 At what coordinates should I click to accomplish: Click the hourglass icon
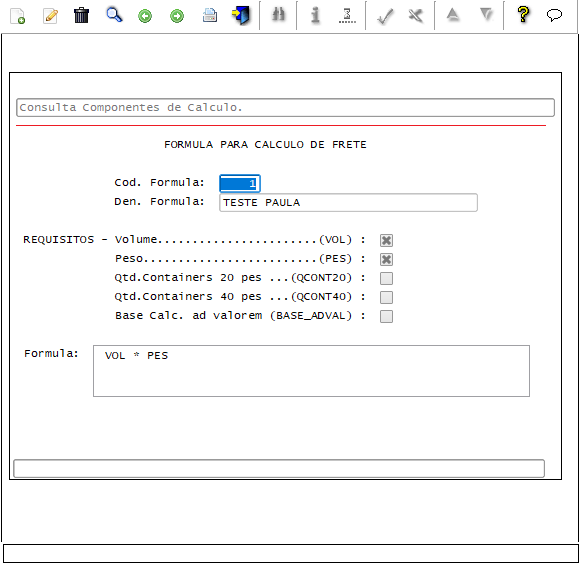click(347, 16)
